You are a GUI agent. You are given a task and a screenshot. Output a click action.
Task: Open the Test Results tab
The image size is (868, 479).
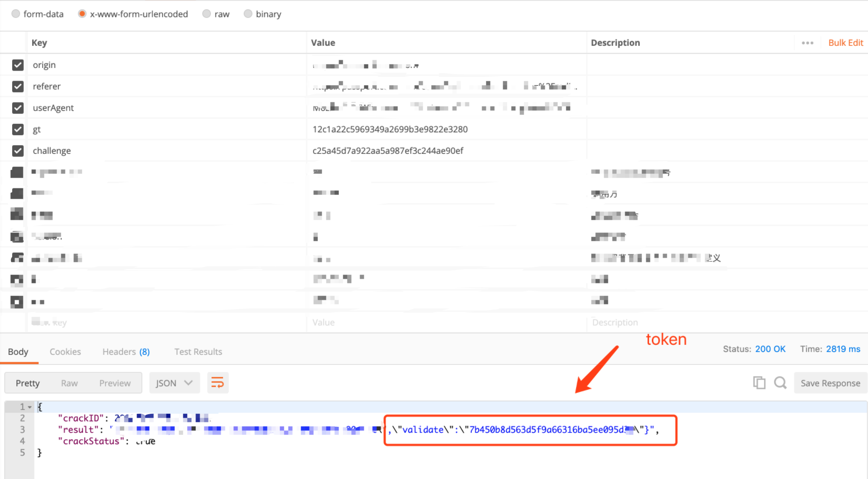[198, 352]
